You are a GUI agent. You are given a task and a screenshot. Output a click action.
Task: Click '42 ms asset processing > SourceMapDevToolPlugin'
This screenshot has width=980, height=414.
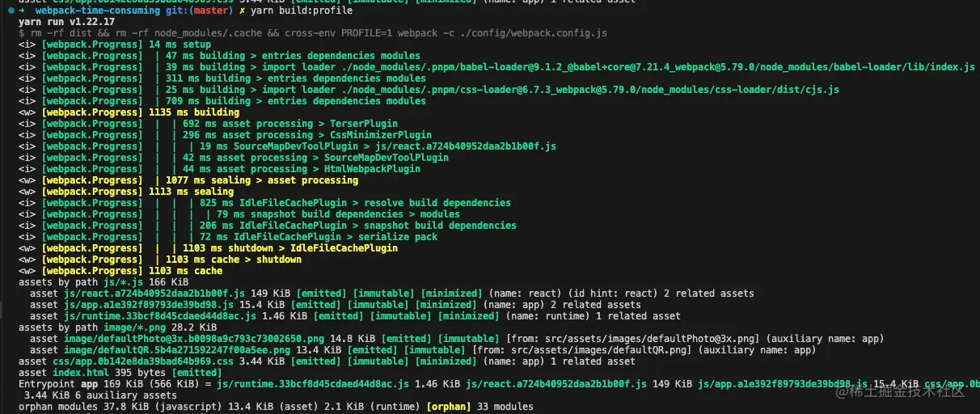pos(315,158)
